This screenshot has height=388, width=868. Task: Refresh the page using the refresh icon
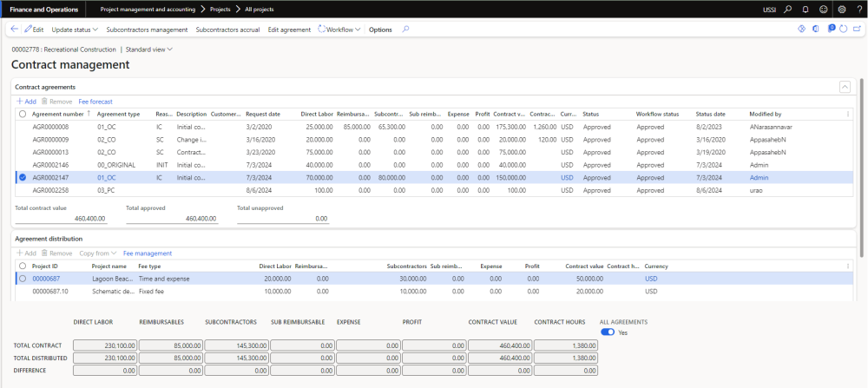coord(843,30)
